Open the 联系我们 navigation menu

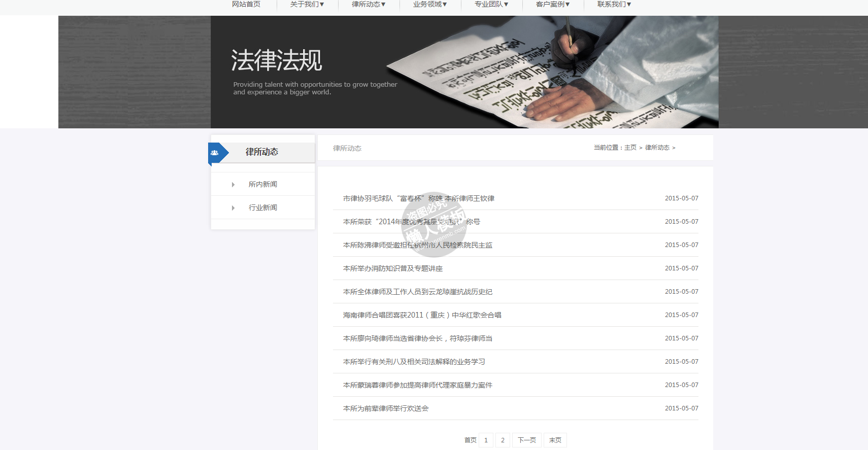click(614, 5)
